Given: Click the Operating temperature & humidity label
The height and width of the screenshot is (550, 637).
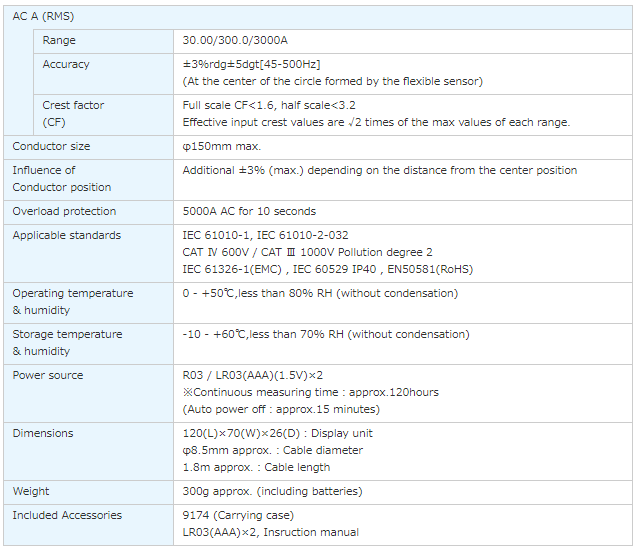Looking at the screenshot, I should [72, 301].
